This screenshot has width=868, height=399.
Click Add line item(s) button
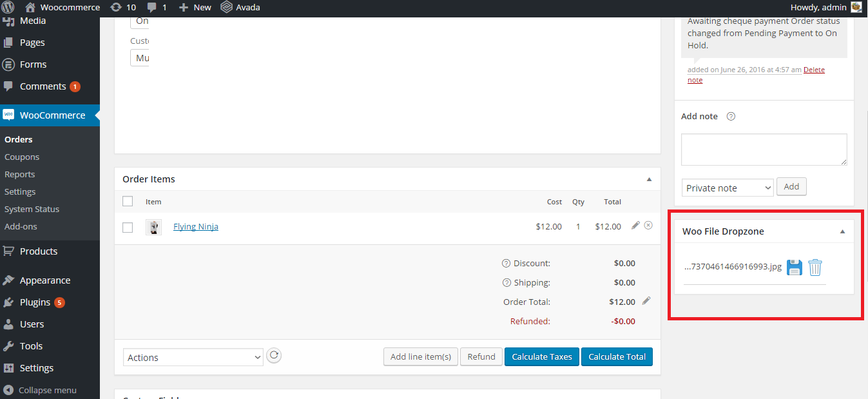coord(421,356)
